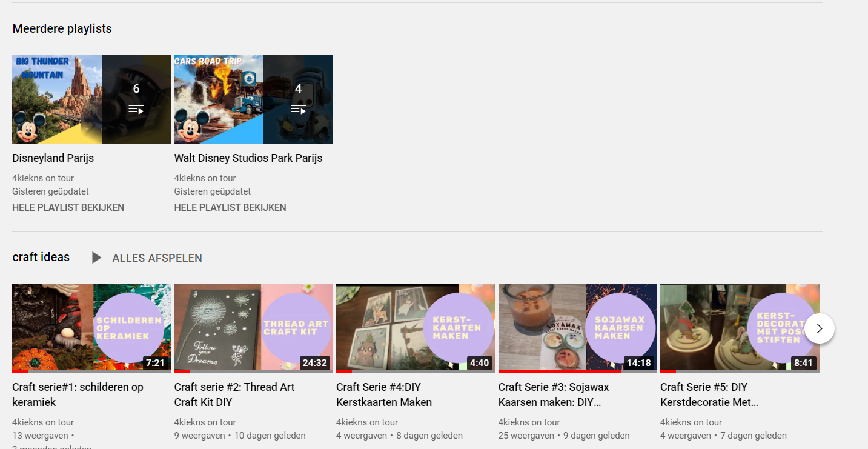868x449 pixels.
Task: Click the Disneyland Parijs playlist title
Action: pyautogui.click(x=53, y=158)
